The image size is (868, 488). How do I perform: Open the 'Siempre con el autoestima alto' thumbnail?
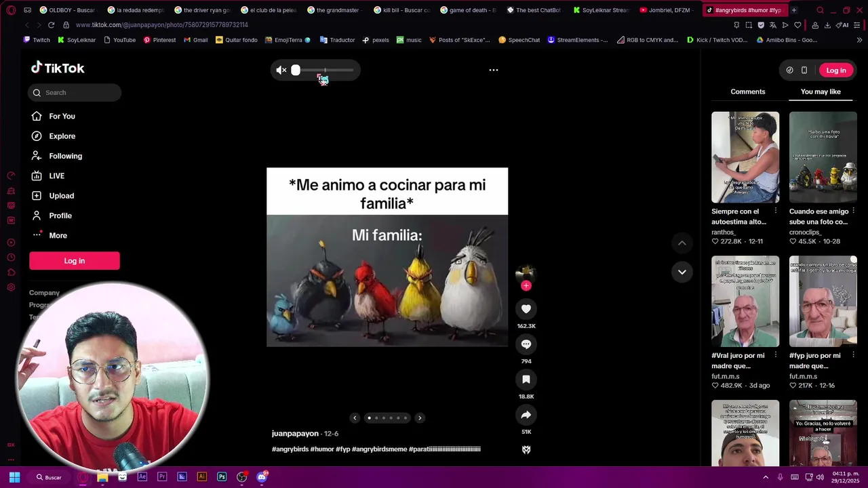(x=745, y=157)
